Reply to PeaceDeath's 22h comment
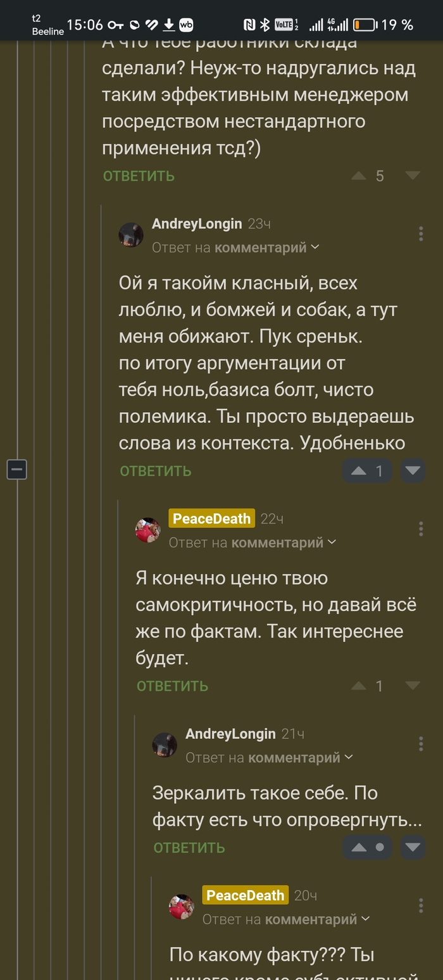This screenshot has width=443, height=980. 172,686
